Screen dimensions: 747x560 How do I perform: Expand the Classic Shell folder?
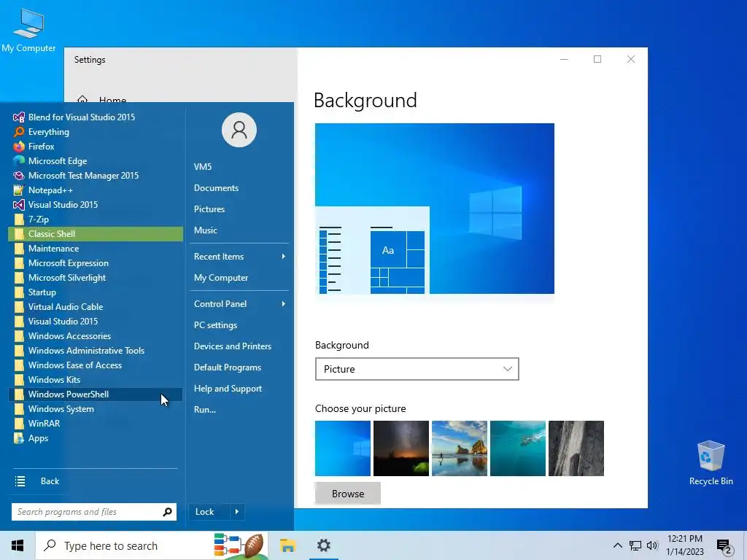[96, 234]
